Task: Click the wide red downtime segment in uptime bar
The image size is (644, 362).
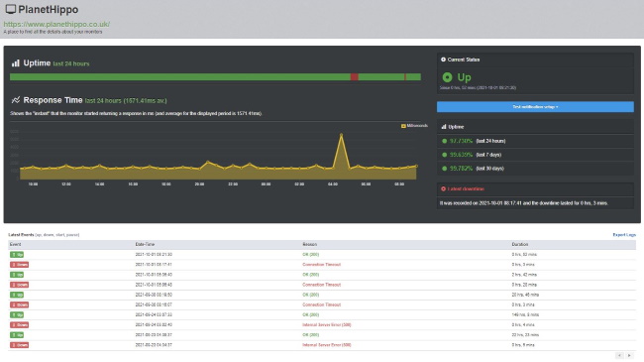Action: (x=354, y=77)
